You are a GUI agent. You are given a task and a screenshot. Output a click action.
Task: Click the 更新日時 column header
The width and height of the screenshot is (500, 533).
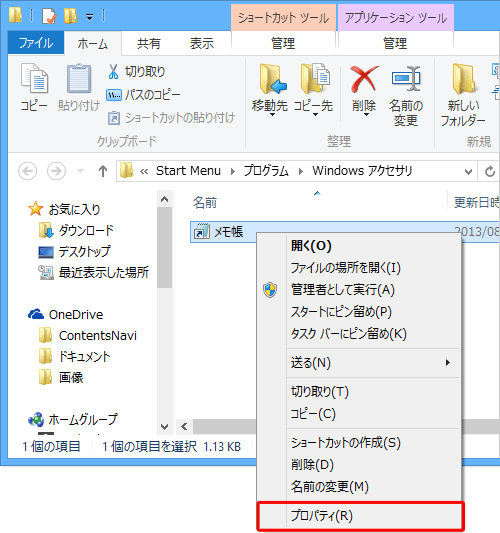click(x=477, y=203)
